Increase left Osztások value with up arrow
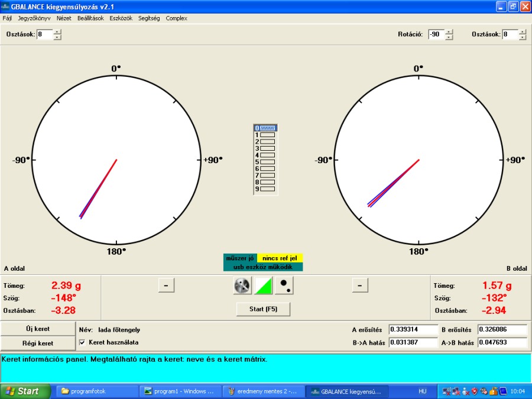The width and height of the screenshot is (532, 399). tap(57, 32)
